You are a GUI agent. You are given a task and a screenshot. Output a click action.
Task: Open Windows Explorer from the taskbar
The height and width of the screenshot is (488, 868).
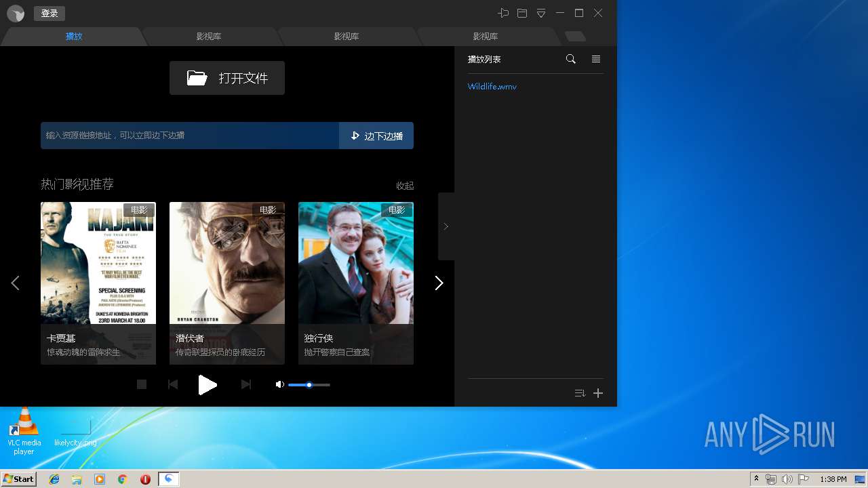point(77,479)
